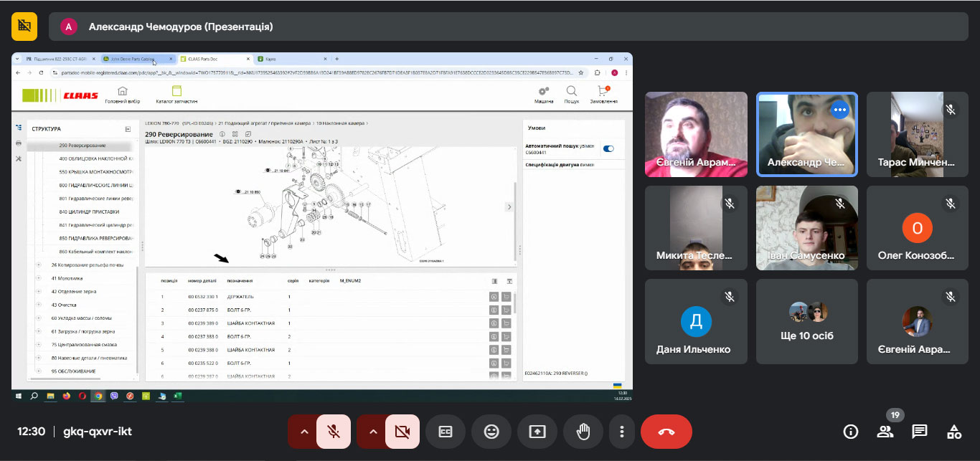This screenshot has width=980, height=461.
Task: Click the printer icon in left sidebar
Action: click(19, 143)
